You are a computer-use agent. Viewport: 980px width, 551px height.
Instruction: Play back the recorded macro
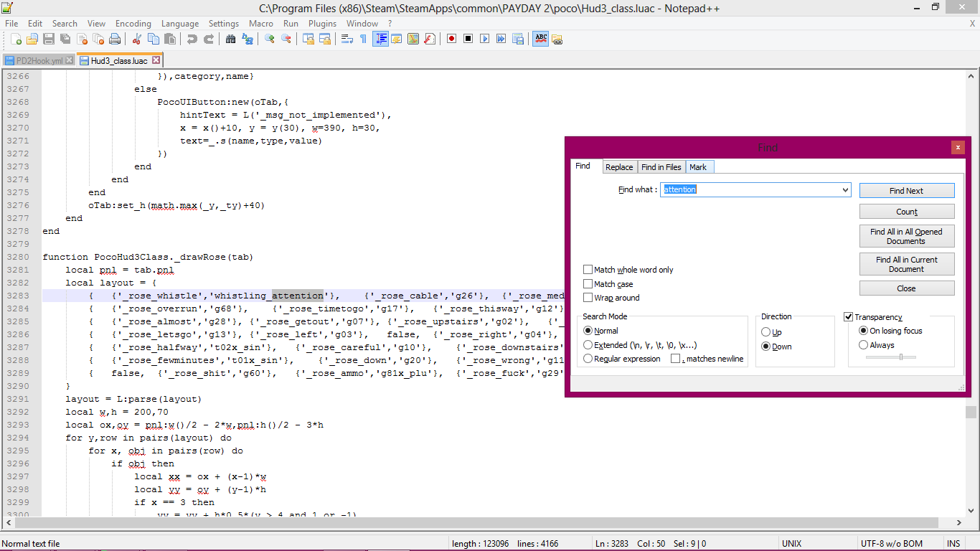[x=485, y=39]
